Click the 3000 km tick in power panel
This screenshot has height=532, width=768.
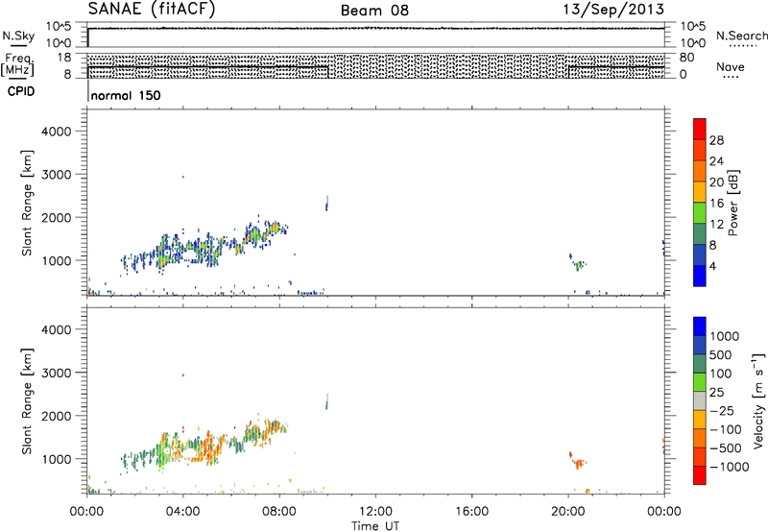(57, 175)
